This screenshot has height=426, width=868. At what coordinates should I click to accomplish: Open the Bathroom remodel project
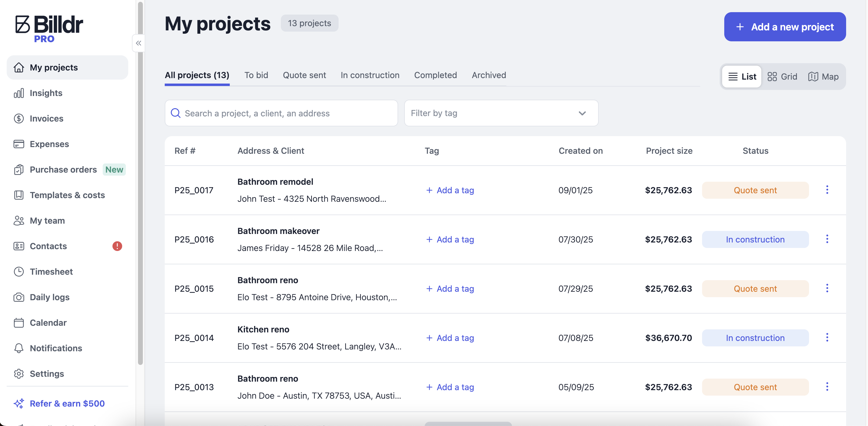click(x=275, y=182)
